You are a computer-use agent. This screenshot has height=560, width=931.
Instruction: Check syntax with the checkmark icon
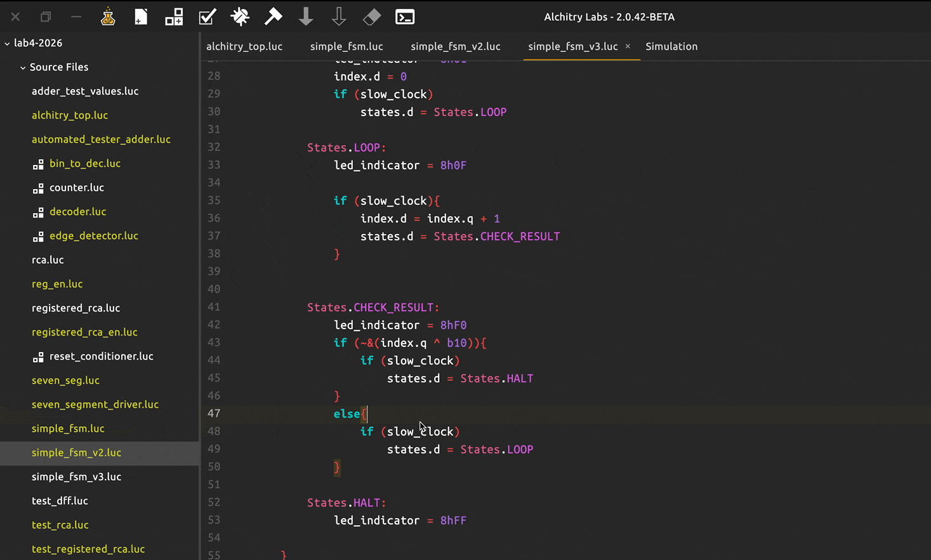point(207,17)
